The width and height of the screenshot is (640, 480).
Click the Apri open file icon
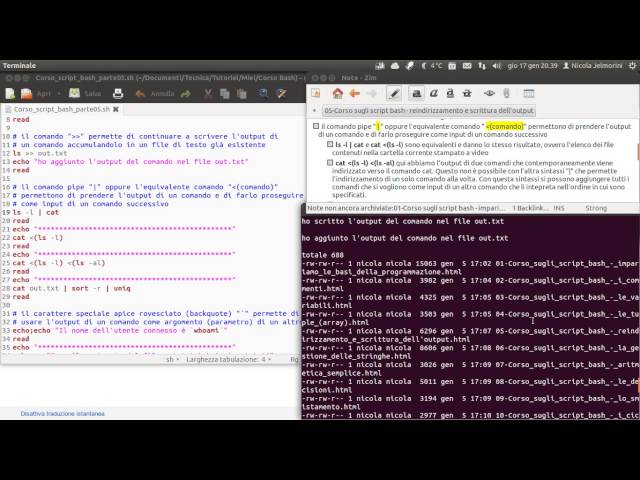point(27,94)
